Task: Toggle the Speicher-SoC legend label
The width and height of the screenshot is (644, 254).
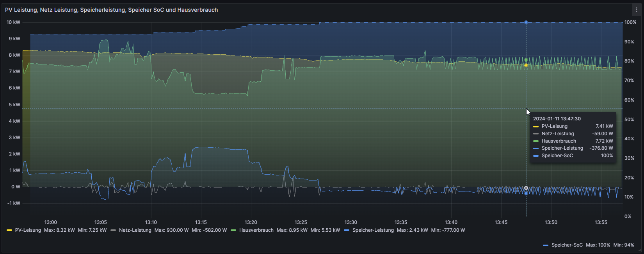Action: [x=567, y=245]
